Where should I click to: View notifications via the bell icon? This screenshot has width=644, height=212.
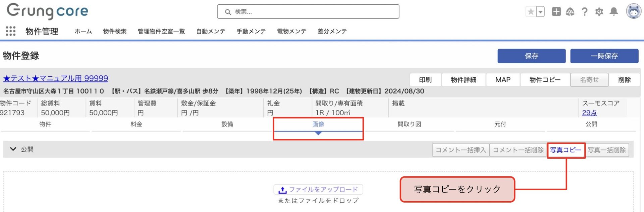click(614, 12)
